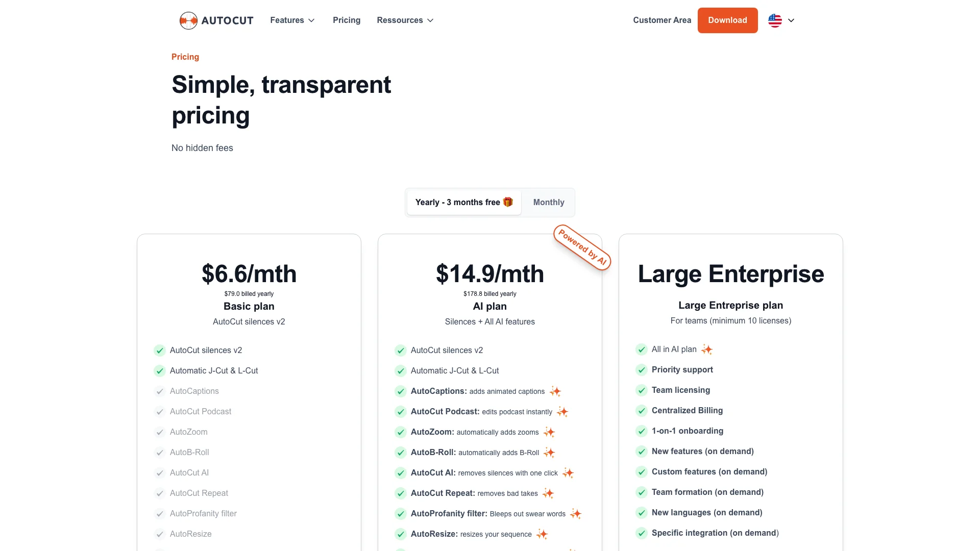Click 'AutoResize: resizes your sequence' feature
Image resolution: width=980 pixels, height=551 pixels.
(471, 534)
